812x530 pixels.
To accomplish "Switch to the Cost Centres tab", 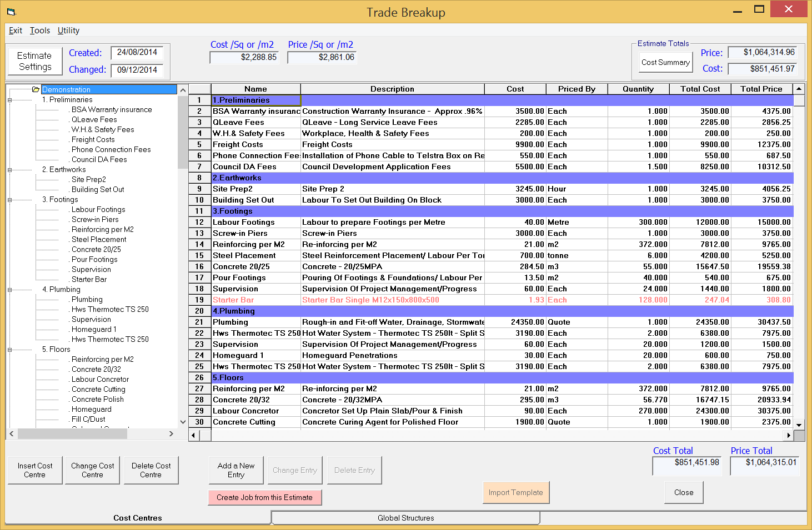I will pos(138,518).
